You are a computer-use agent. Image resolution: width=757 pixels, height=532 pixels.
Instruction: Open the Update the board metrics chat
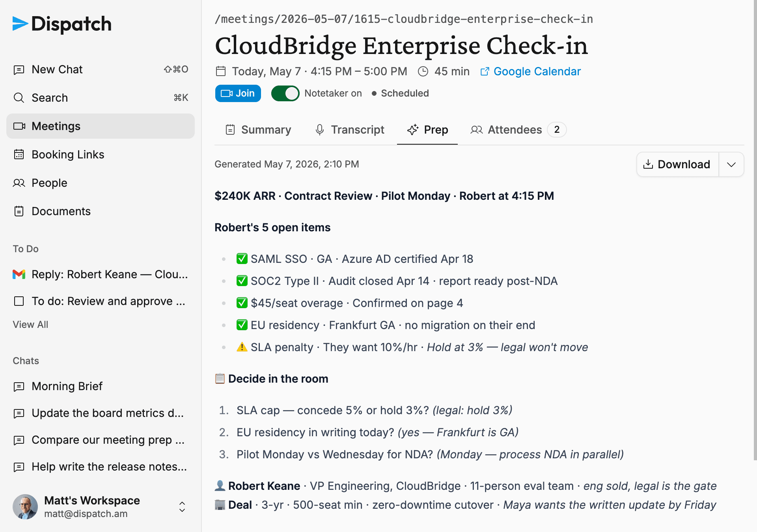[101, 413]
